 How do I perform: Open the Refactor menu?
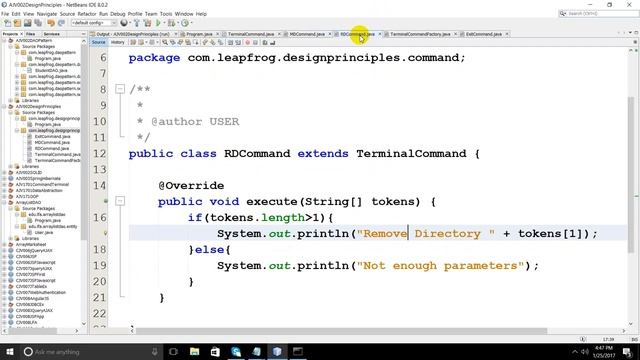pos(87,14)
